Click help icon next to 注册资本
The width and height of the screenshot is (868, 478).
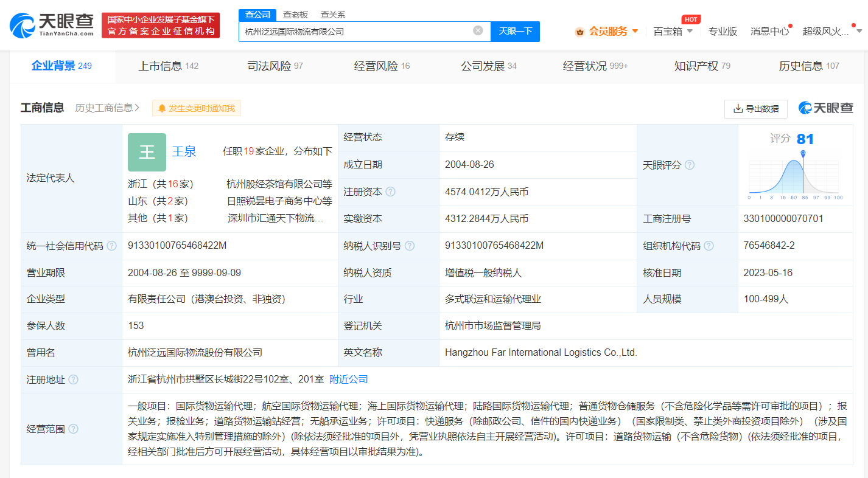(390, 192)
